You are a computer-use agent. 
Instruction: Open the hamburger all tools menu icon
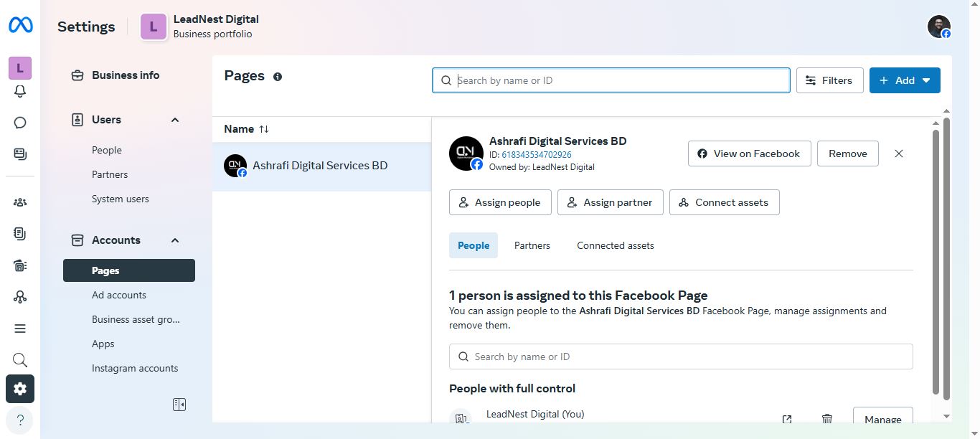(20, 329)
